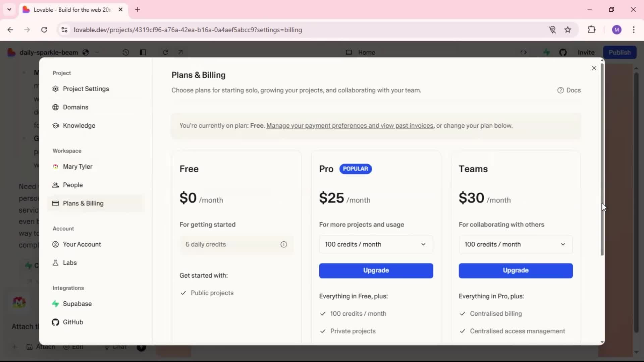Refresh the preview with reload icon
Image resolution: width=644 pixels, height=362 pixels.
pyautogui.click(x=165, y=52)
